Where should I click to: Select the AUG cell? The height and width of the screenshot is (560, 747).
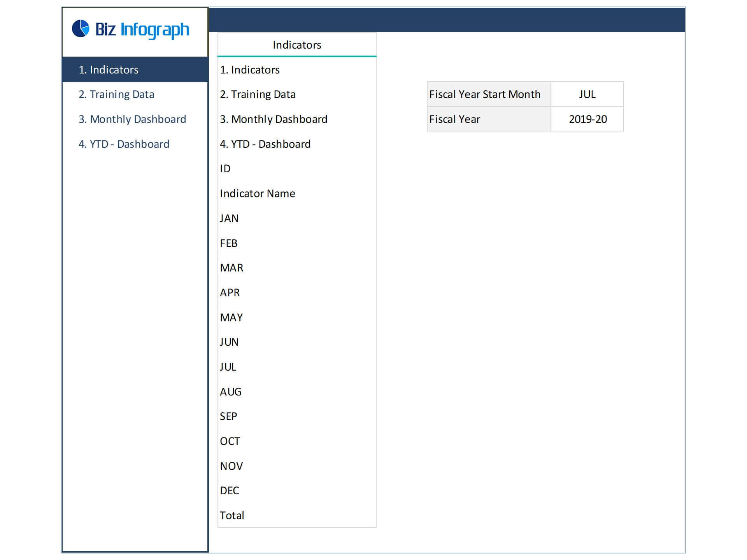pos(297,392)
